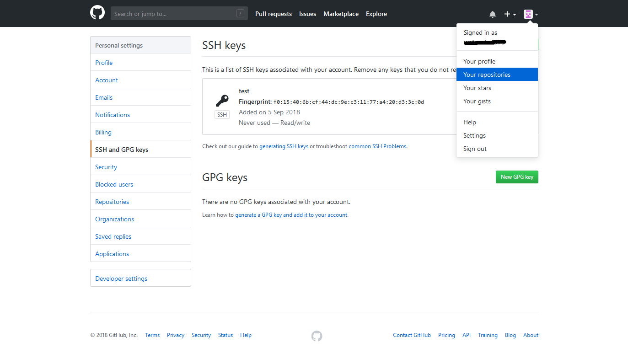Open the generating SSH keys guide
The image size is (628, 364).
point(284,146)
